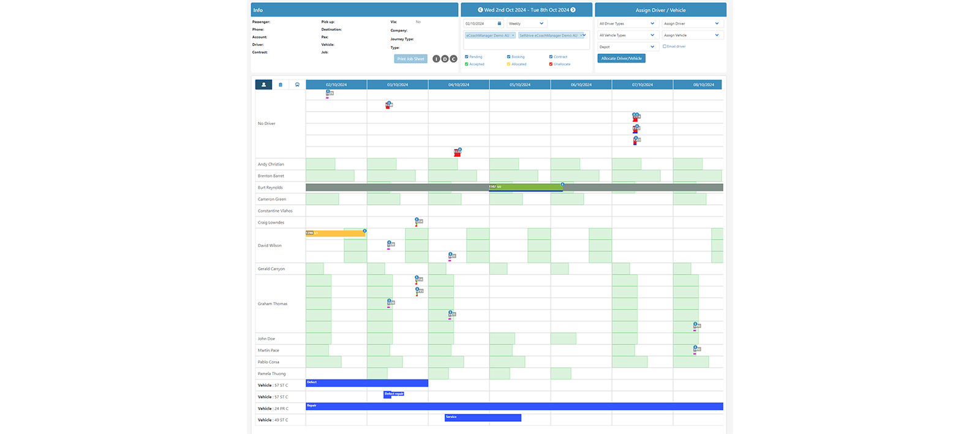Switch to the vehicle bus view icon
This screenshot has height=434, width=980.
tap(297, 85)
